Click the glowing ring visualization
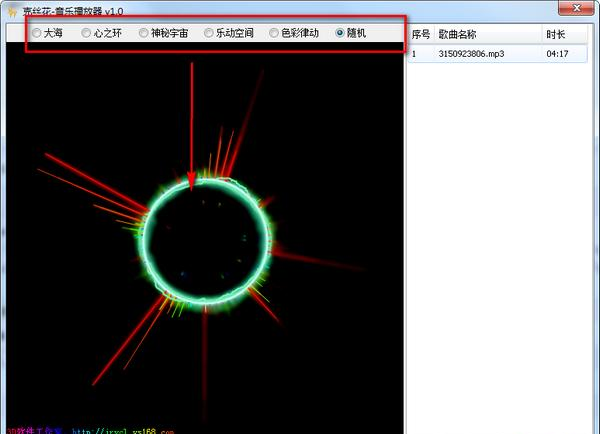Screen dimensions: 600x434 coord(206,241)
